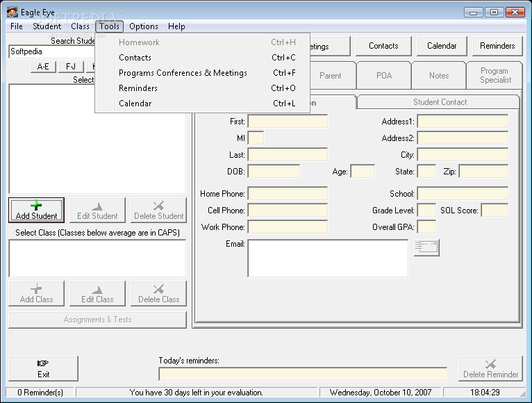Screen dimensions: 532x403
Task: Choose Programs Conferences & Meetings menu entry
Action: point(203,73)
